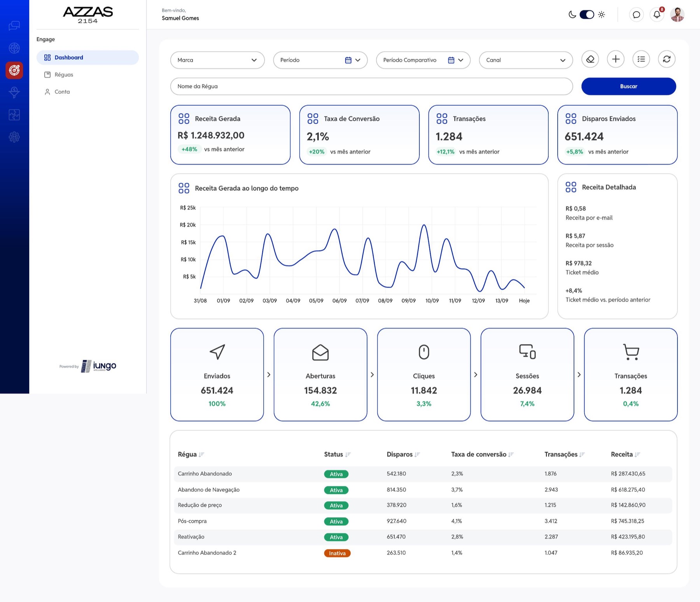
Task: Open the fingerprint-gear sidebar icon
Action: click(x=14, y=137)
